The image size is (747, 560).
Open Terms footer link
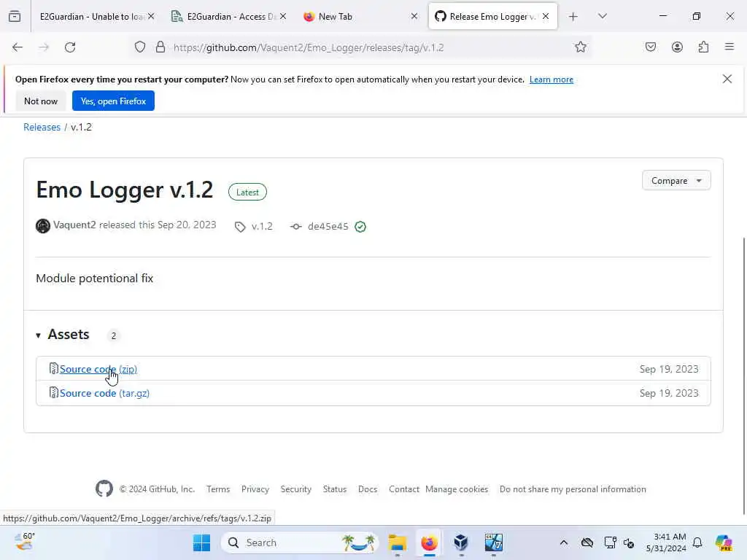click(x=218, y=489)
